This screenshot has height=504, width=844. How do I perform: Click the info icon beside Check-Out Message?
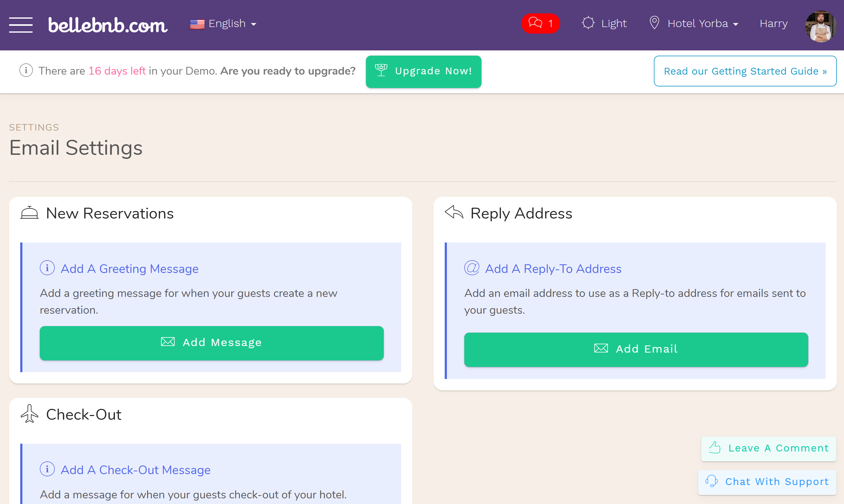coord(47,469)
